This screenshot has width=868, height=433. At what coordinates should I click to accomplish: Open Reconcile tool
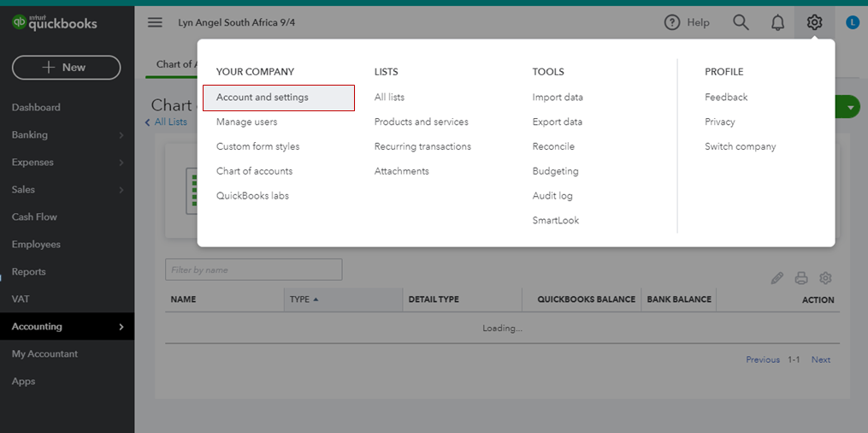[553, 146]
